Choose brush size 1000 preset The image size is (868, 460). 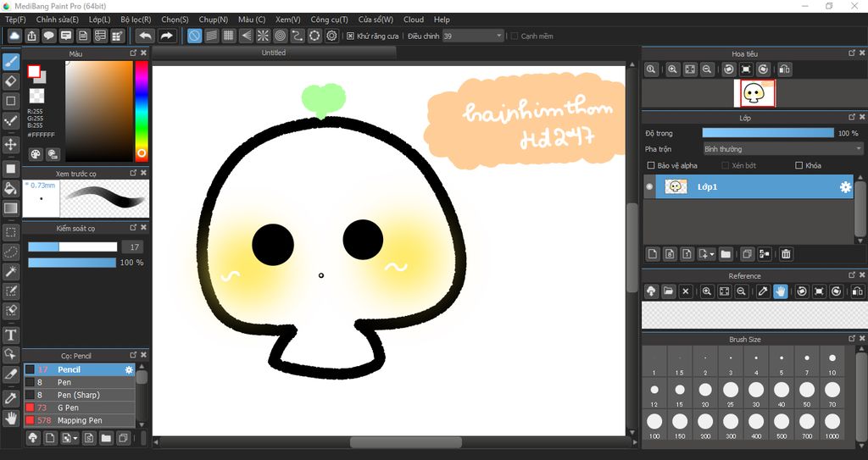point(832,424)
